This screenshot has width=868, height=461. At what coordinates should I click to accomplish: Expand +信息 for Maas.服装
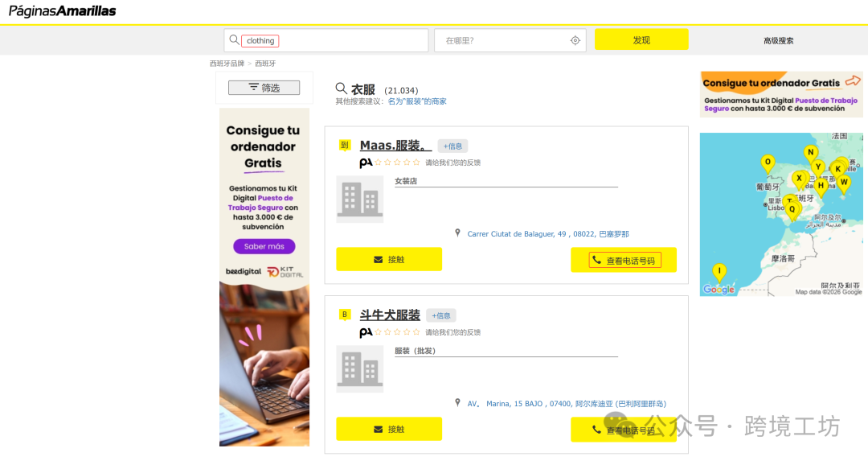click(452, 146)
